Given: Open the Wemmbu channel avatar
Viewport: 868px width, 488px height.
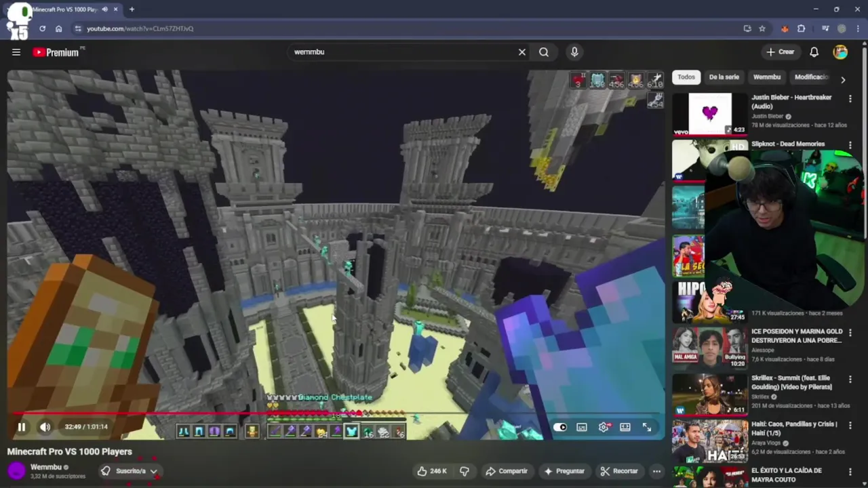Looking at the screenshot, I should click(x=16, y=470).
